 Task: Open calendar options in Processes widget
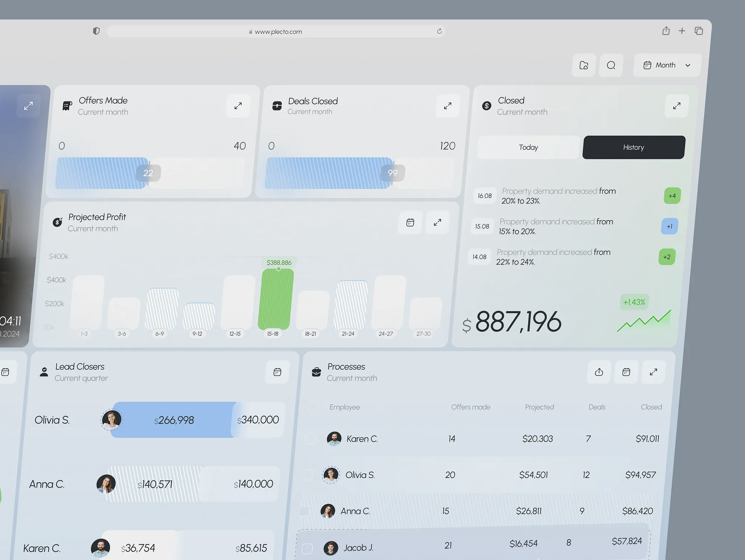pos(626,372)
